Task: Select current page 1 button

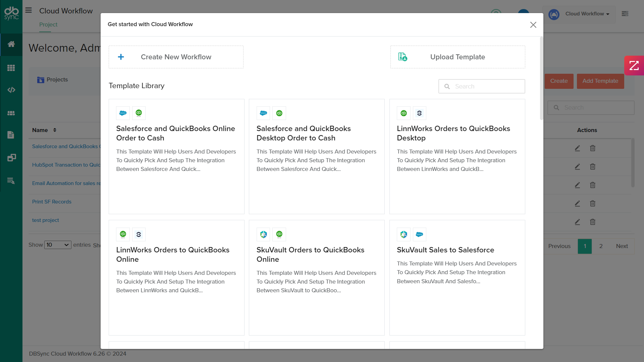Action: pos(585,246)
